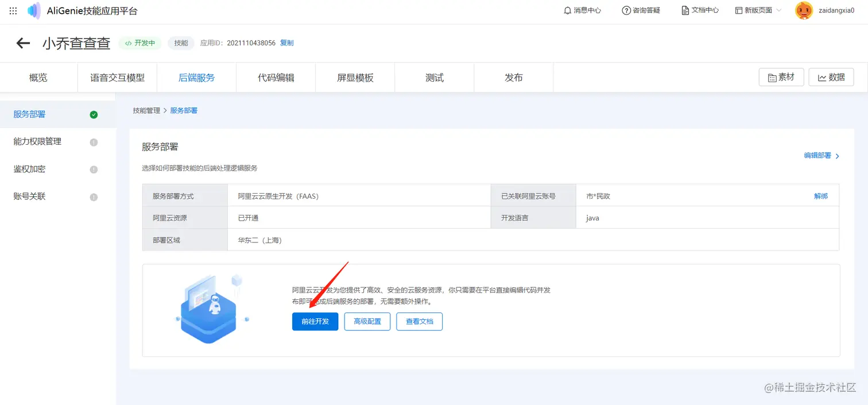Image resolution: width=868 pixels, height=405 pixels.
Task: Switch to the 概览 tab
Action: 38,78
